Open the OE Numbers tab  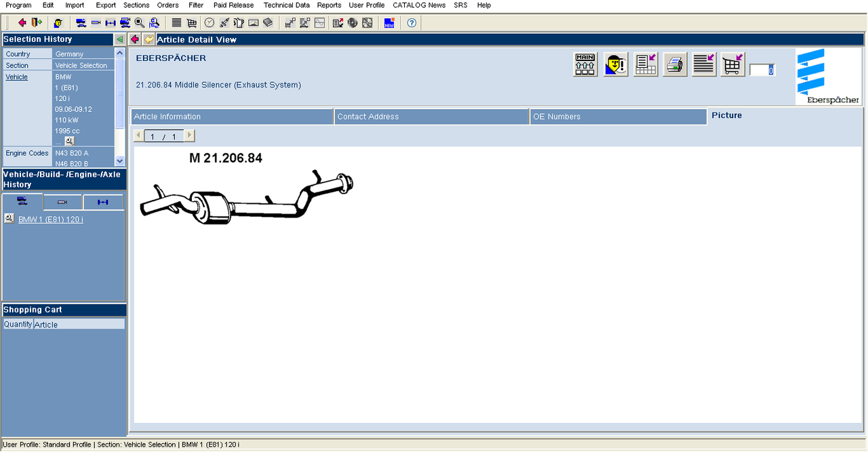pyautogui.click(x=618, y=117)
